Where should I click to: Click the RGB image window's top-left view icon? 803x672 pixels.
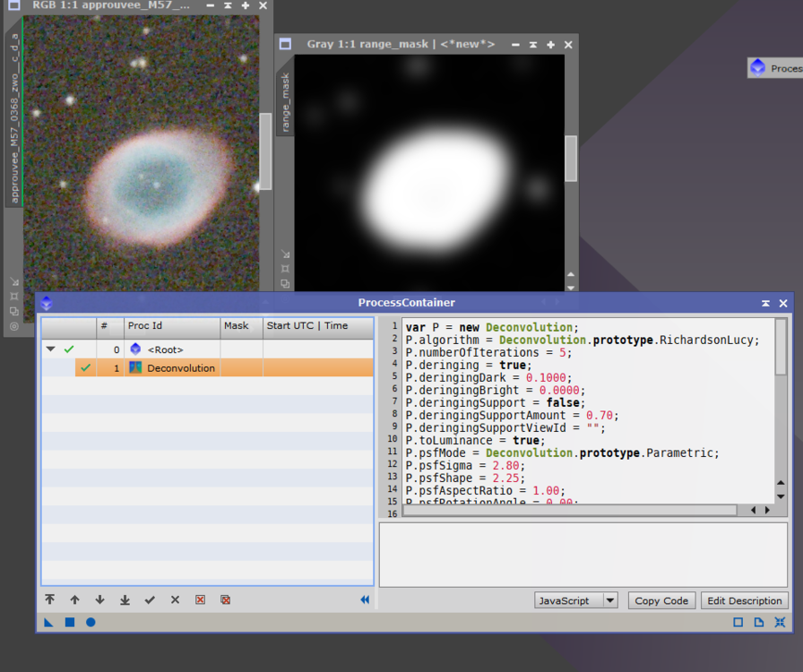click(13, 5)
